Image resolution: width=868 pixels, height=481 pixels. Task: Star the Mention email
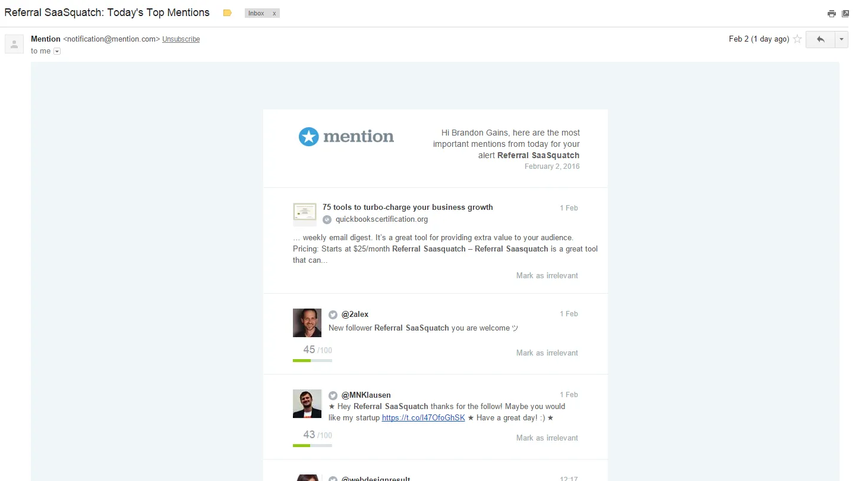(797, 39)
